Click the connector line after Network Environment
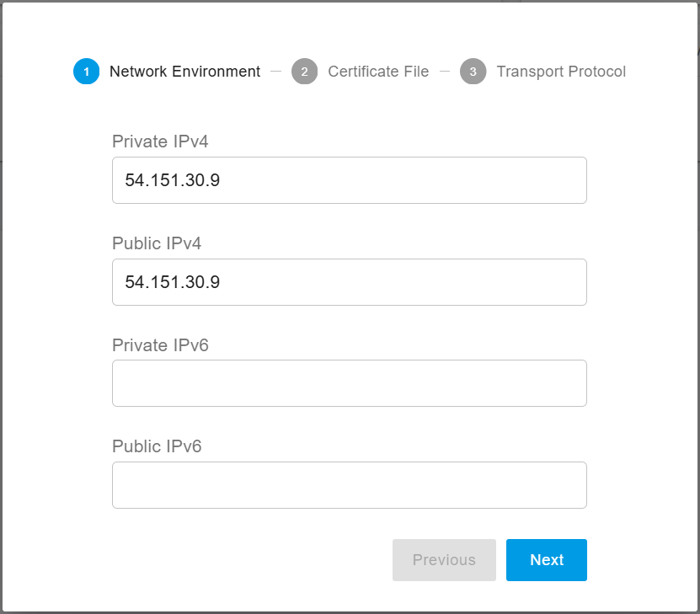 (275, 72)
